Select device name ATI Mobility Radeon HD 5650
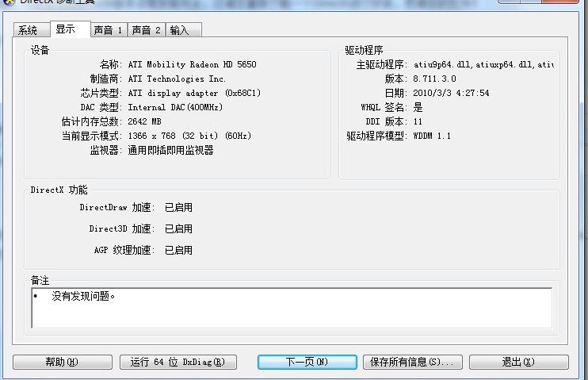 192,64
